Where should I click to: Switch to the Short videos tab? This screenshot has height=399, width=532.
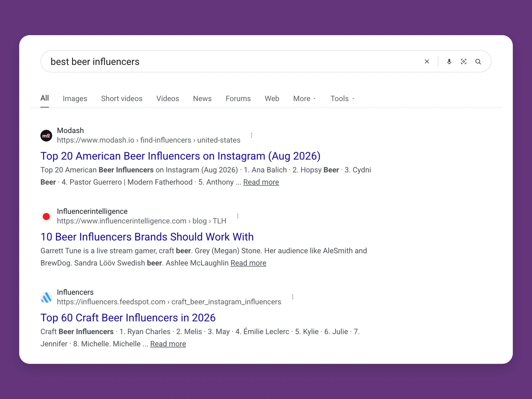(x=122, y=98)
